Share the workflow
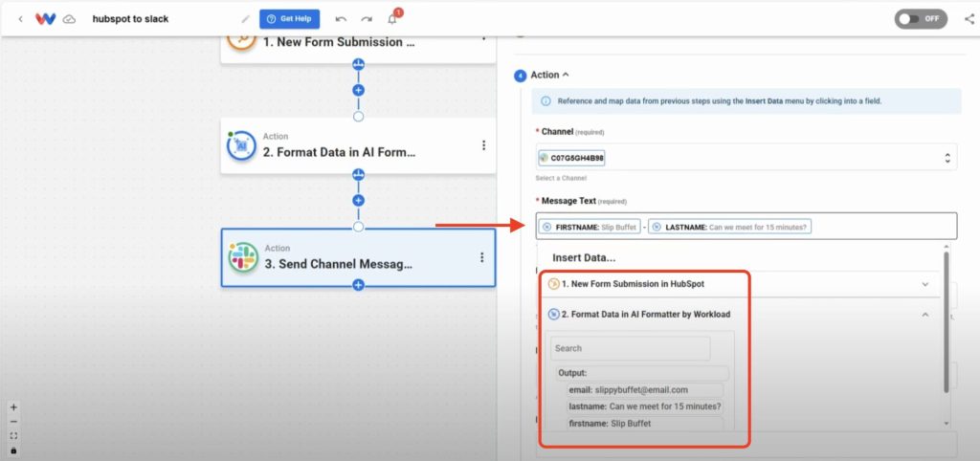This screenshot has width=980, height=461. [x=969, y=19]
